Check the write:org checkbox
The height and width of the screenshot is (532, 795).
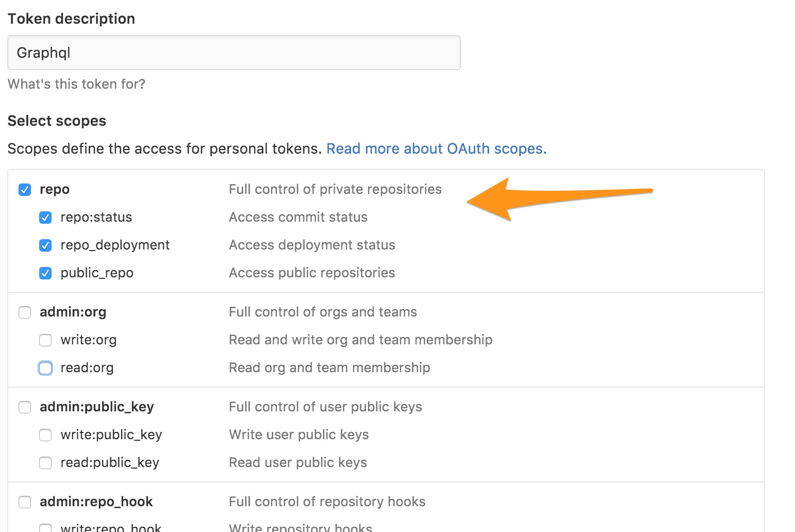45,340
